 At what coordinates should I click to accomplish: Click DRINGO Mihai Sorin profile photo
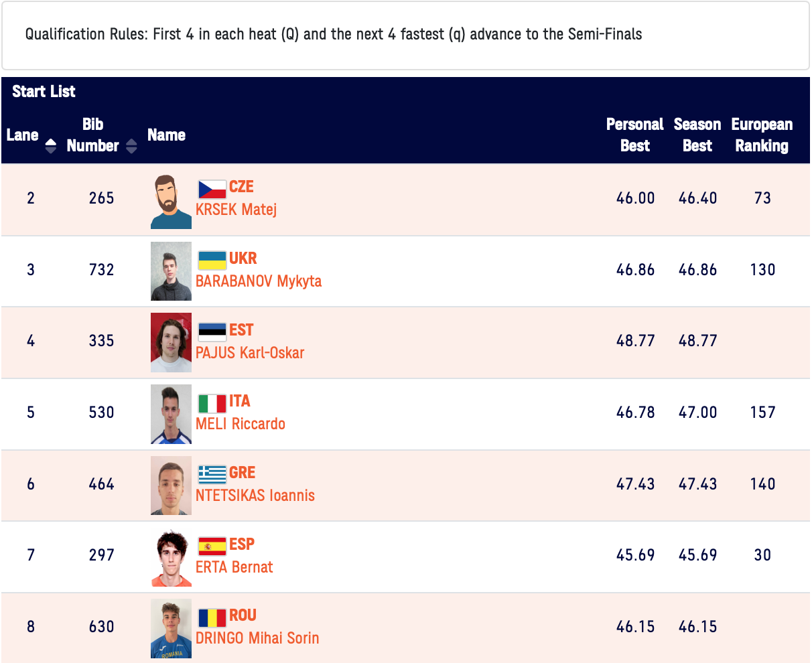pyautogui.click(x=171, y=628)
